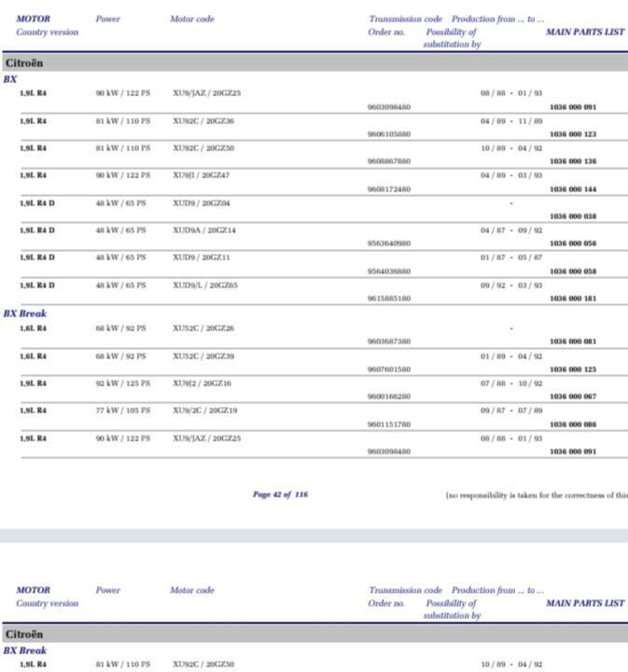Click part number 1036 000 181
The width and height of the screenshot is (628, 672).
tap(573, 299)
